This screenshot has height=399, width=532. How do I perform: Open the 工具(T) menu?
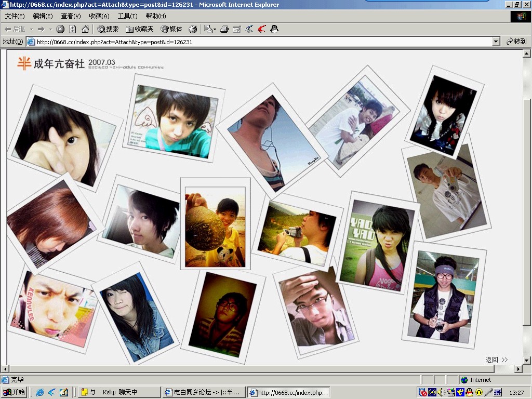[x=127, y=16]
